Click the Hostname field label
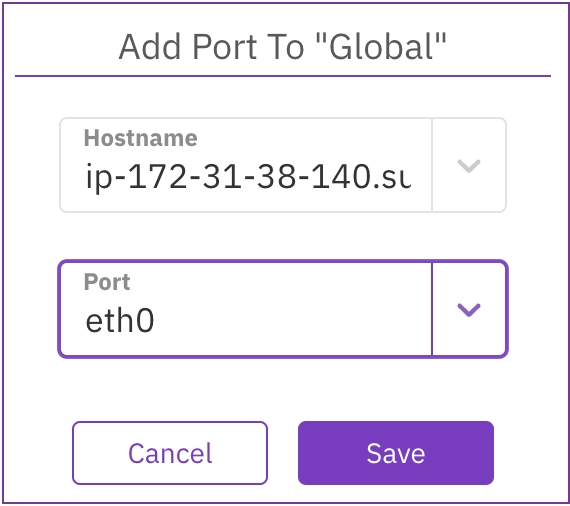570x506 pixels. pos(141,138)
